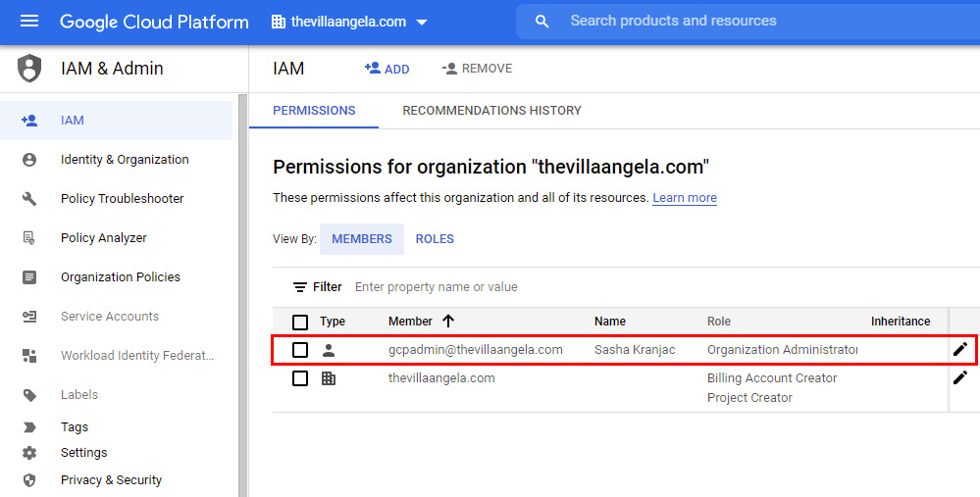Click the Workload Identity Federation icon
Screen dimensions: 980x497
(x=29, y=356)
